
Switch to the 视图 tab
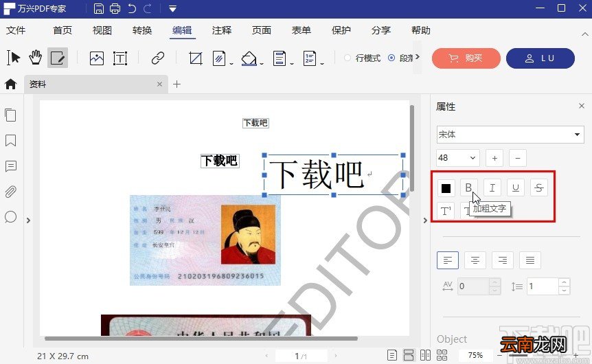[x=102, y=30]
